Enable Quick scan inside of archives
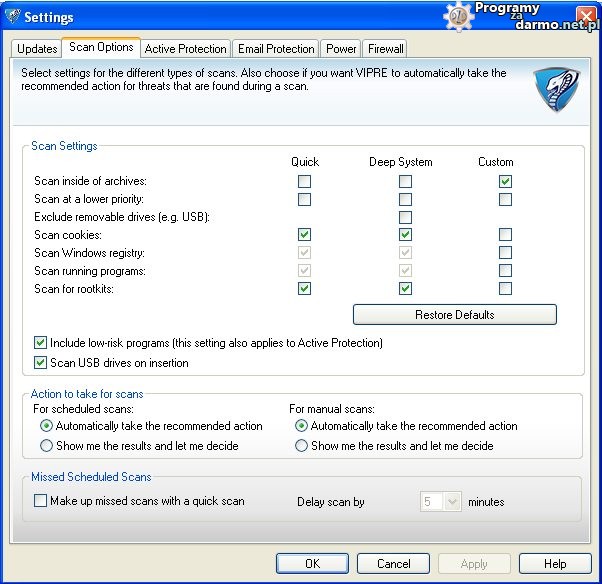602x584 pixels. (x=304, y=181)
